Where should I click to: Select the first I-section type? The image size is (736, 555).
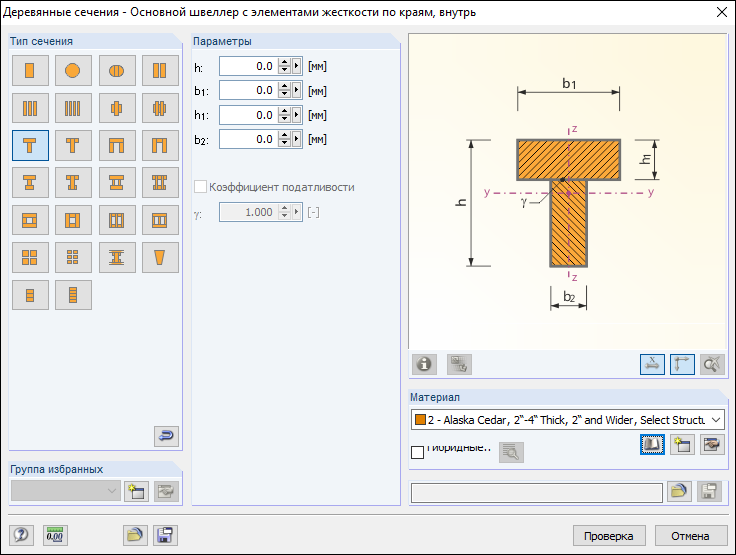(x=30, y=182)
